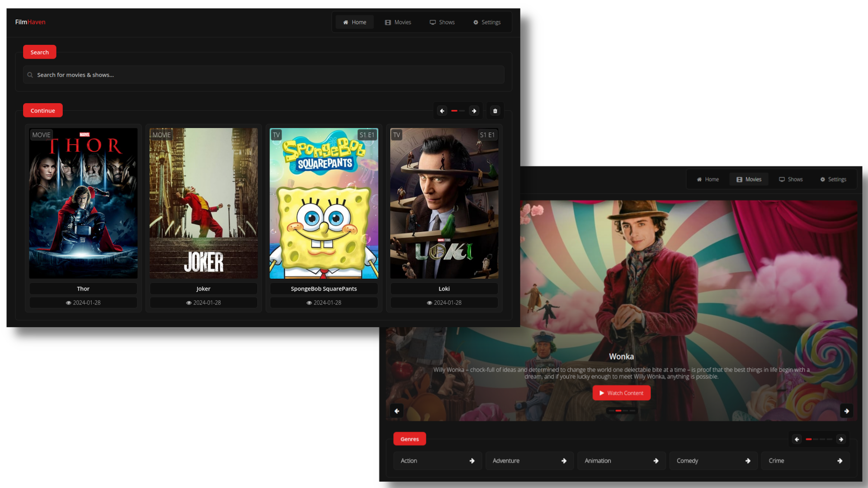
Task: Show previous featured banner slide
Action: 396,411
